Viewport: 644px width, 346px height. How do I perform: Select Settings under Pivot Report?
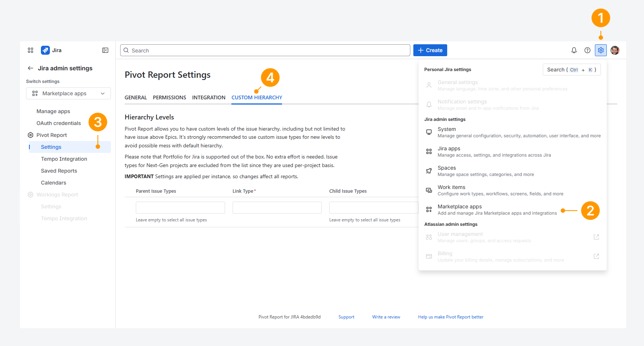click(69, 147)
